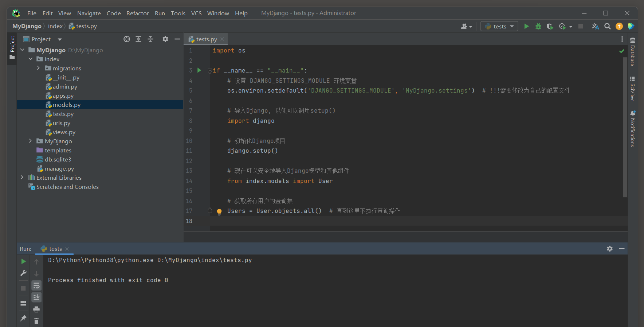The width and height of the screenshot is (644, 327).
Task: Open the File menu
Action: (x=32, y=13)
